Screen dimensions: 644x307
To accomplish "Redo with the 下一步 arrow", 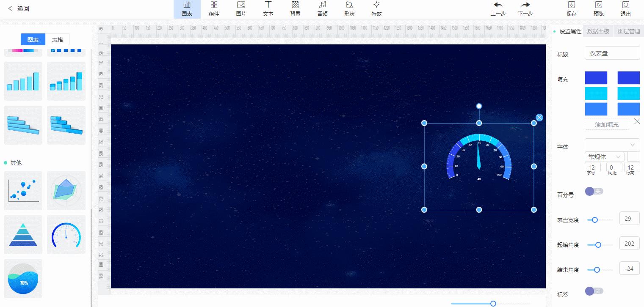I will pyautogui.click(x=525, y=9).
